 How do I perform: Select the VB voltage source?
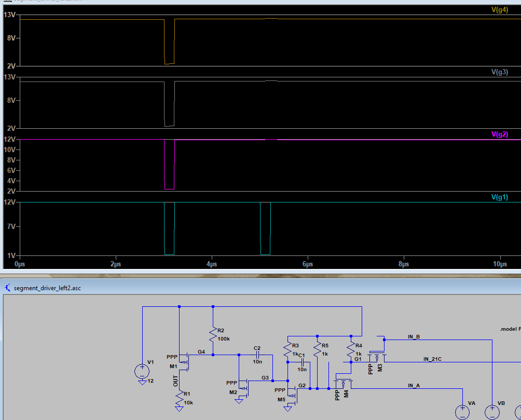[x=492, y=412]
